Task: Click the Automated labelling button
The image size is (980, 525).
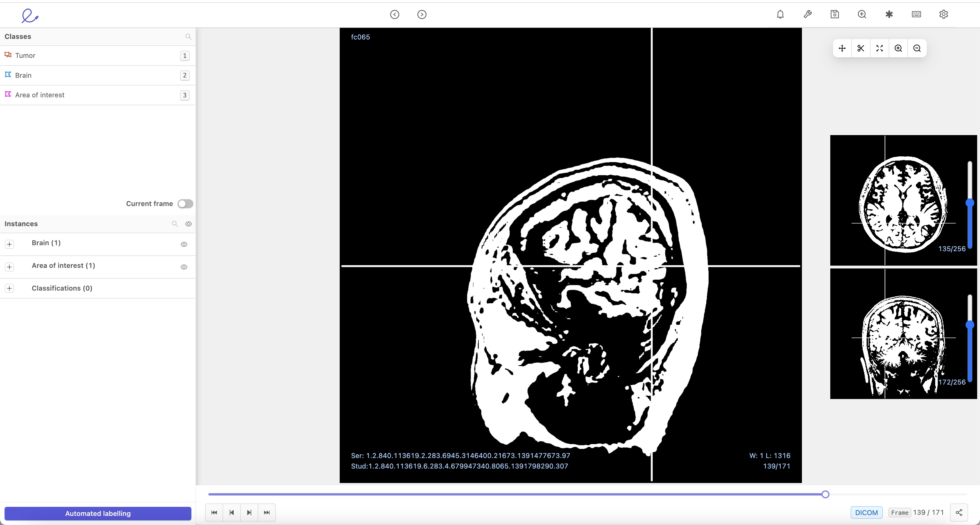Action: point(98,513)
